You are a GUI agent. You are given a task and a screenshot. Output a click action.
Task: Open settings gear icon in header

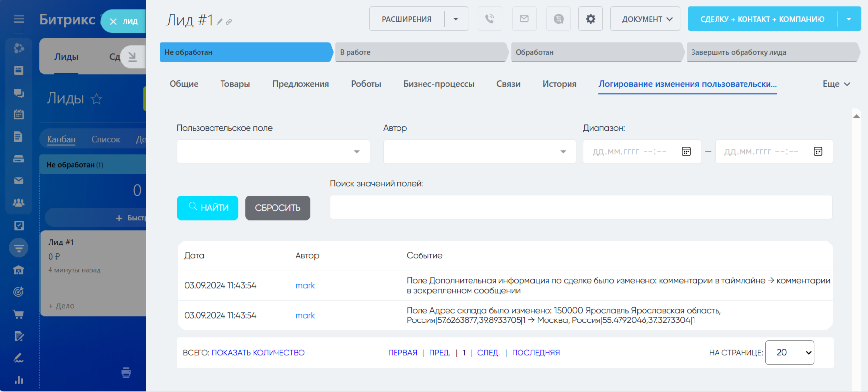[x=591, y=19]
